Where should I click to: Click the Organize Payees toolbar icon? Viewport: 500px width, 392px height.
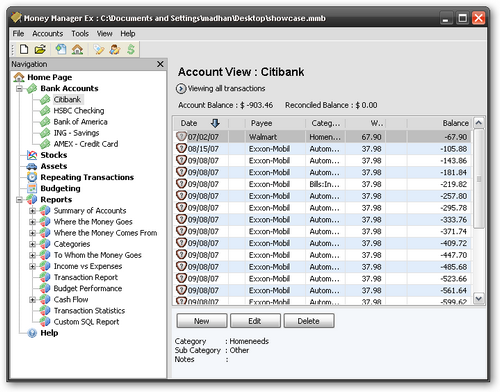115,49
